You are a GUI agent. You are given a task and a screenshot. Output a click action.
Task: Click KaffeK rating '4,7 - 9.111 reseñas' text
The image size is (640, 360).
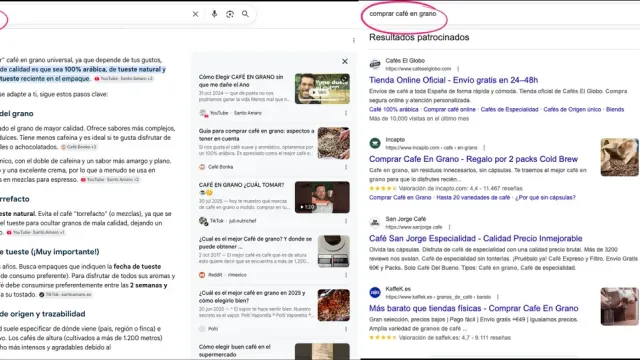click(455, 338)
